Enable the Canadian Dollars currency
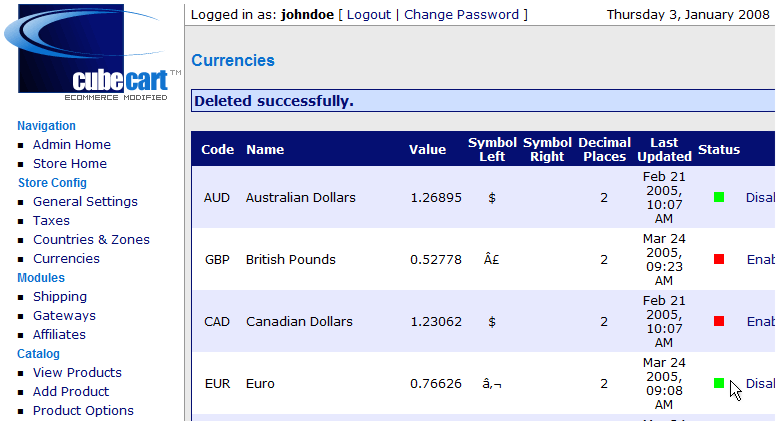 tap(761, 322)
